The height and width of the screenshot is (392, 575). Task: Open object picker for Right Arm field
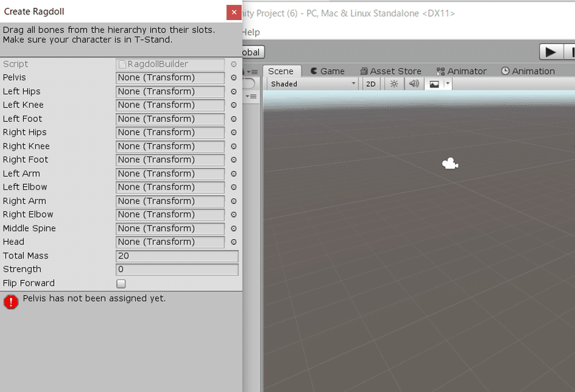point(234,201)
